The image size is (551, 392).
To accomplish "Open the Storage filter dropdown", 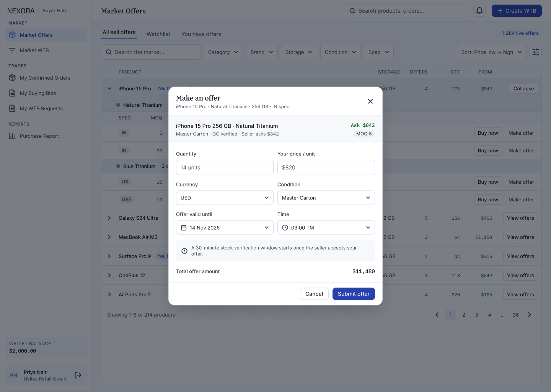I will 299,52.
